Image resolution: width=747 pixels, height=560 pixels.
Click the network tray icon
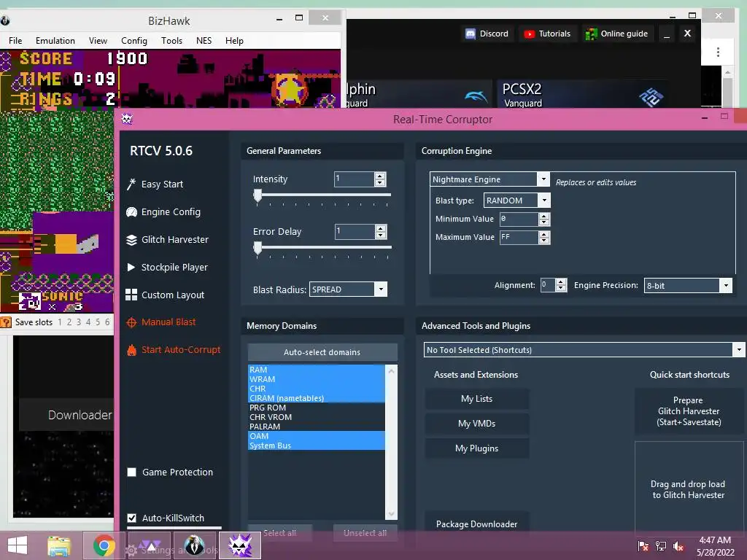pyautogui.click(x=661, y=546)
